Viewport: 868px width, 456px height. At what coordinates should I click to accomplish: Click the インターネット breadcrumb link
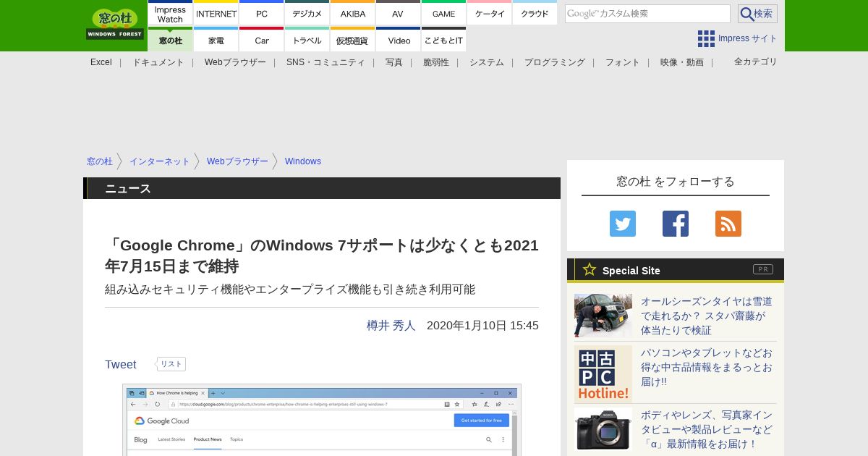tap(160, 161)
